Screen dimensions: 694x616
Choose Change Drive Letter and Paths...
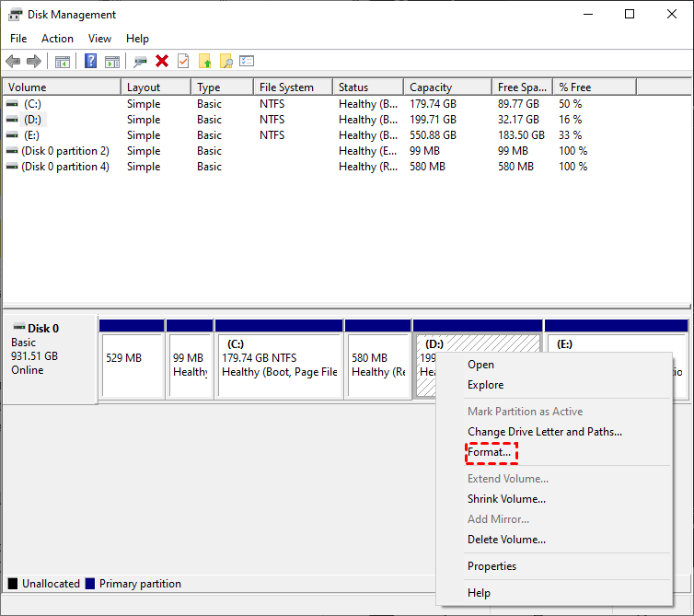pyautogui.click(x=544, y=432)
